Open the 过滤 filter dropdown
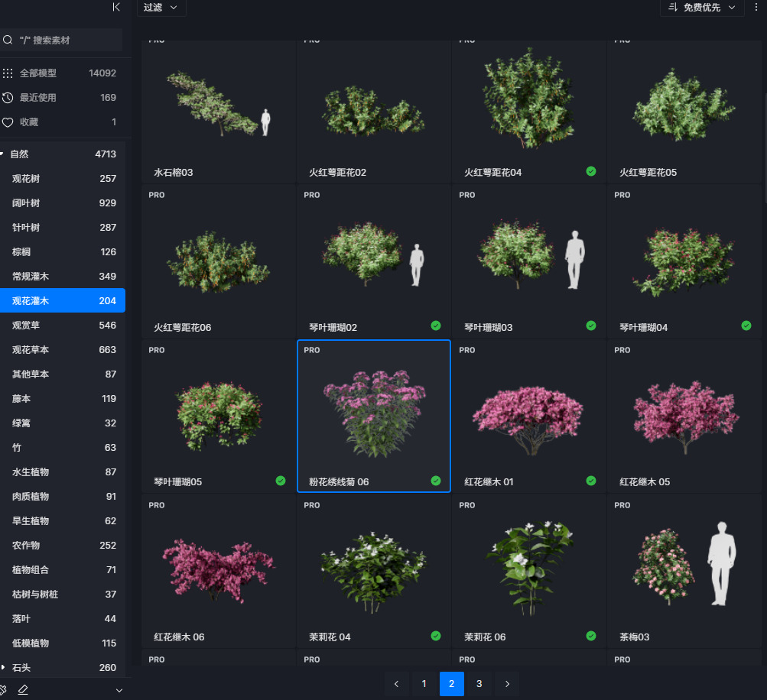This screenshot has height=700, width=767. [x=161, y=7]
